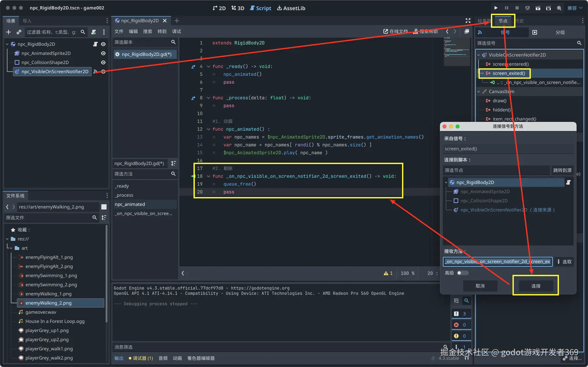Open the script icon beside npc_RigidBody2D in scene tree
This screenshot has width=588, height=367.
tap(95, 44)
